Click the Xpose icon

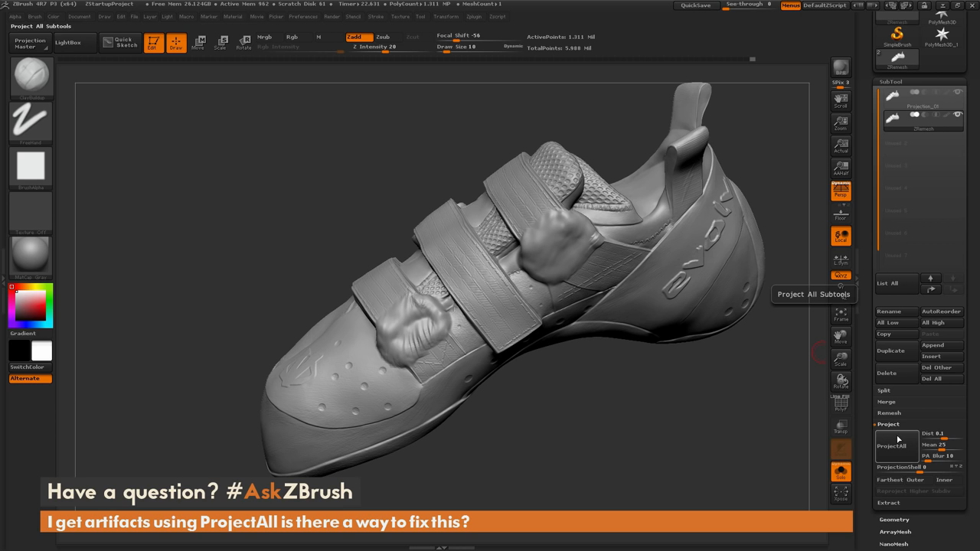pos(841,493)
